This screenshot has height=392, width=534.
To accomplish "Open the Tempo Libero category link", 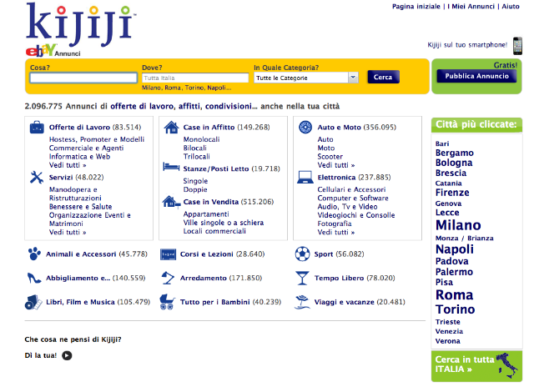I will click(x=339, y=278).
